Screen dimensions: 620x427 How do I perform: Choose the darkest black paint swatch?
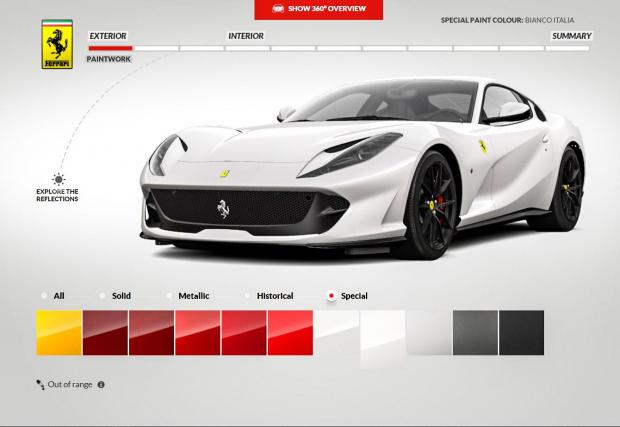pos(521,333)
